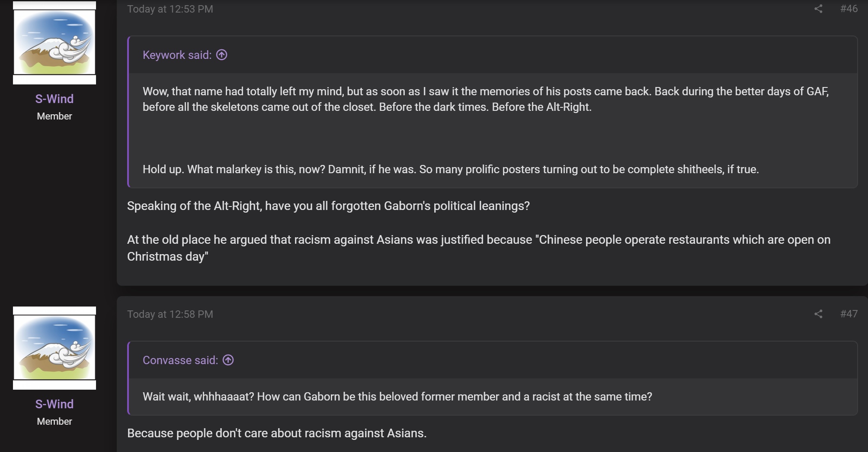868x452 pixels.
Task: Click S-Wind avatar on first post
Action: click(x=54, y=42)
